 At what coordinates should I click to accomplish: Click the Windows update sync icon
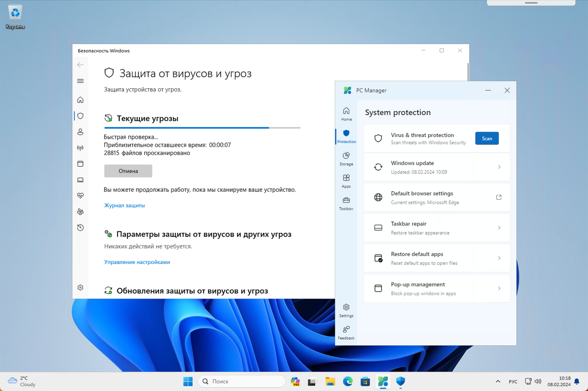[378, 167]
